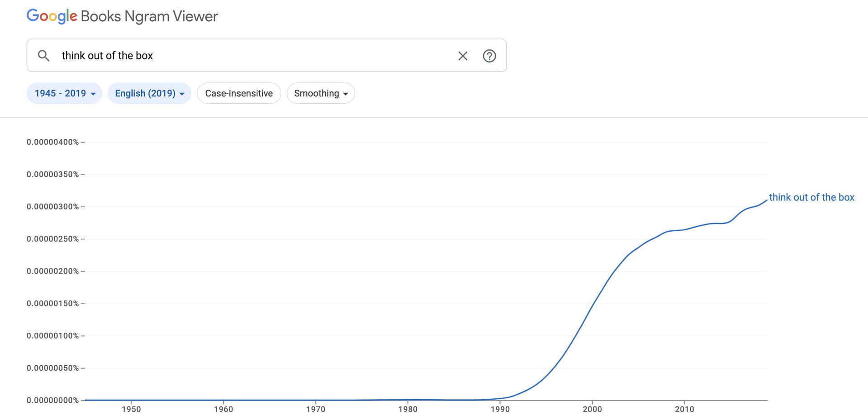The height and width of the screenshot is (420, 868).
Task: Click the 'think out of the box' line label
Action: click(811, 197)
